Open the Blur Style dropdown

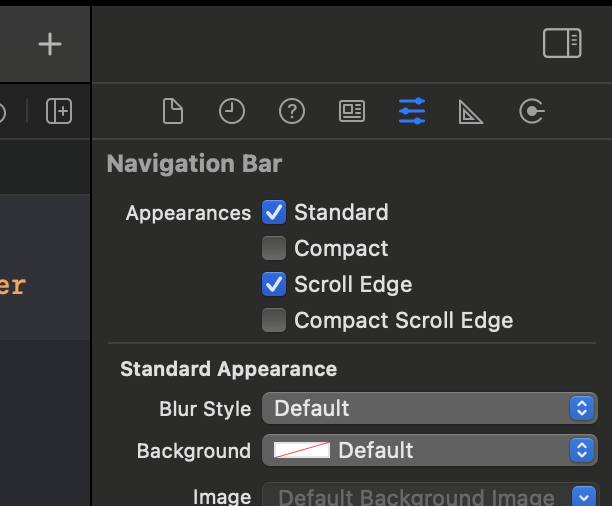point(429,408)
